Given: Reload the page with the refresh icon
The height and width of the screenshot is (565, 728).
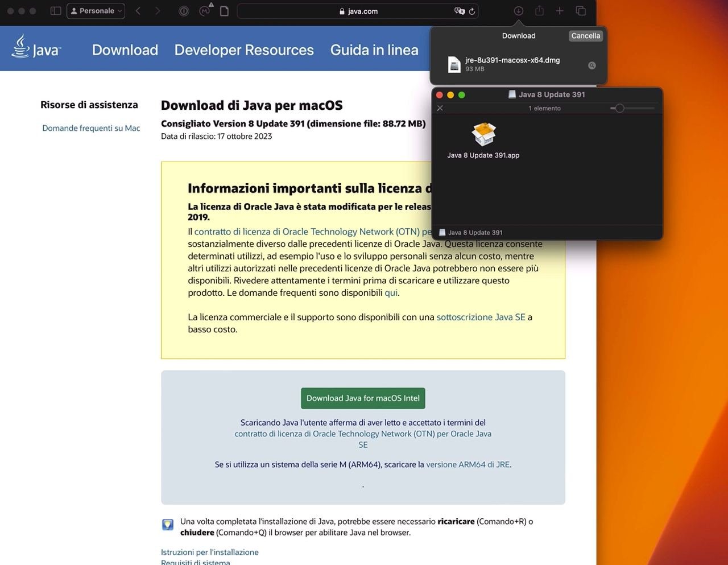Looking at the screenshot, I should click(x=472, y=11).
